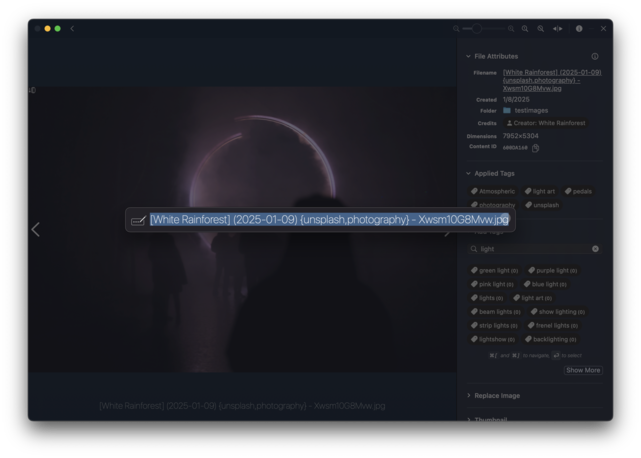The width and height of the screenshot is (641, 458).
Task: Add the 'beam lights (0)' suggested tag
Action: [495, 312]
